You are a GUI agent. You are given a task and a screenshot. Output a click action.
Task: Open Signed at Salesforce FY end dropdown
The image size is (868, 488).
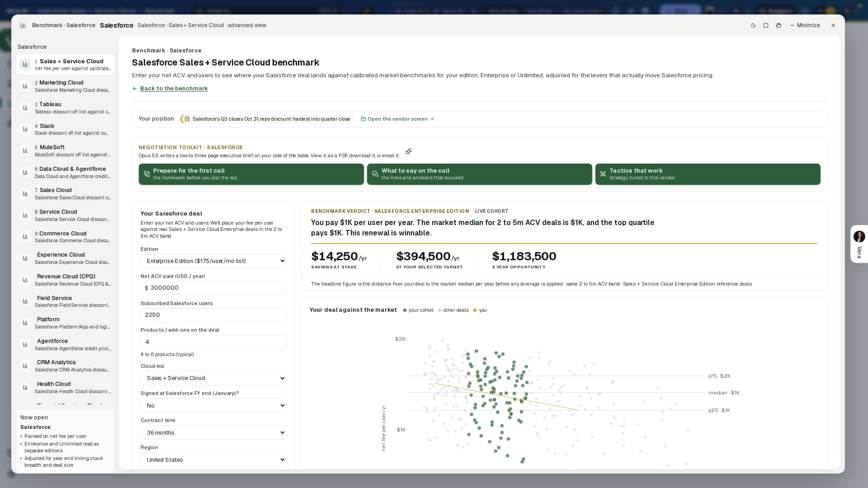click(x=213, y=406)
